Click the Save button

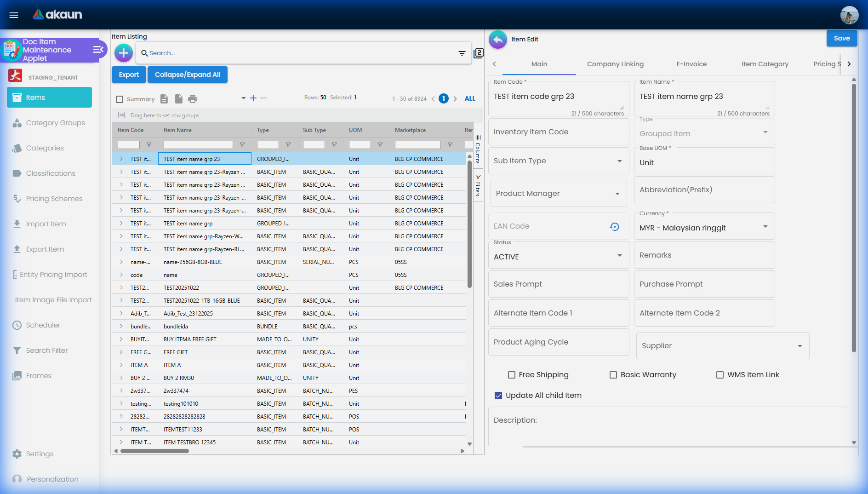point(841,38)
